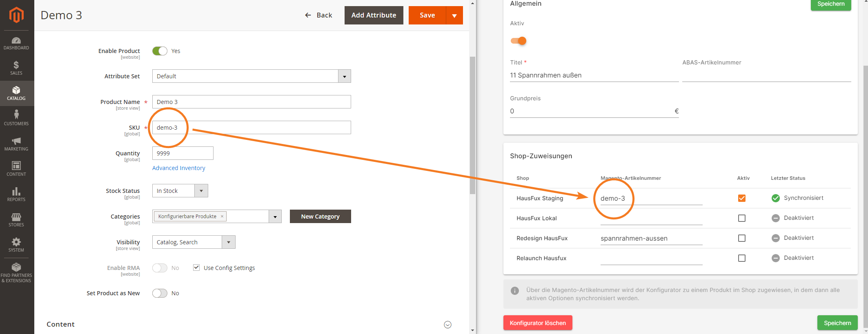Image resolution: width=868 pixels, height=334 pixels.
Task: Click Magento-Artikelnummer field for Relaunch Hausfux
Action: tap(651, 258)
